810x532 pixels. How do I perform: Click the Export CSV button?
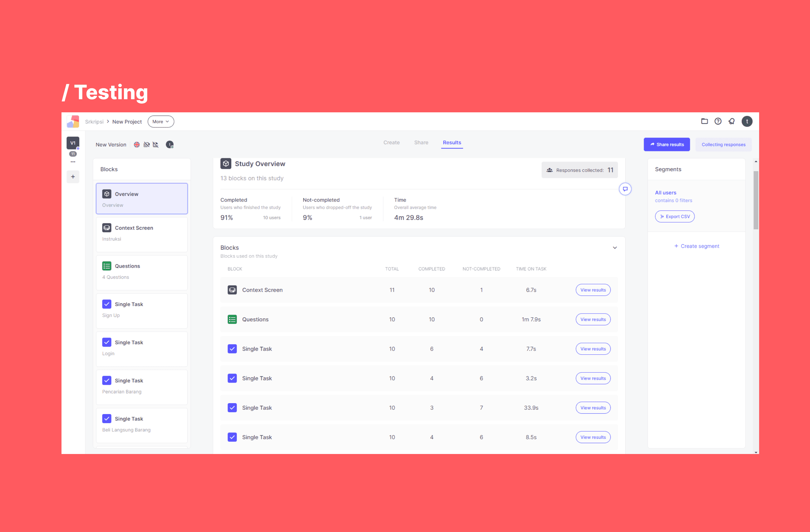(x=675, y=216)
